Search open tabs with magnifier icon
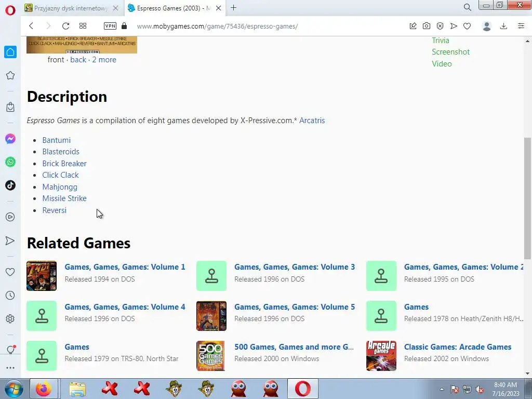Screen dimensions: 532x399 point(467,7)
